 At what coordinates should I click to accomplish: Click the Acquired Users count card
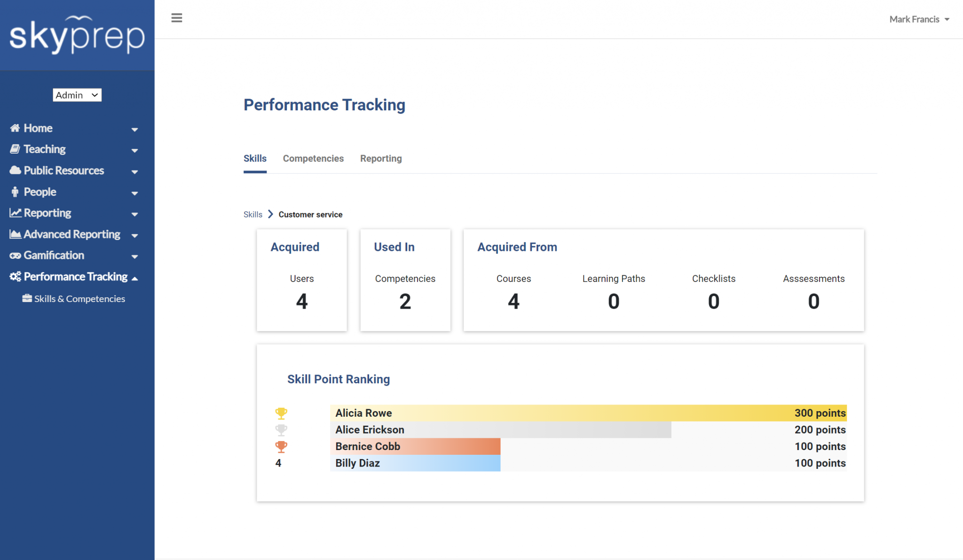pos(302,280)
